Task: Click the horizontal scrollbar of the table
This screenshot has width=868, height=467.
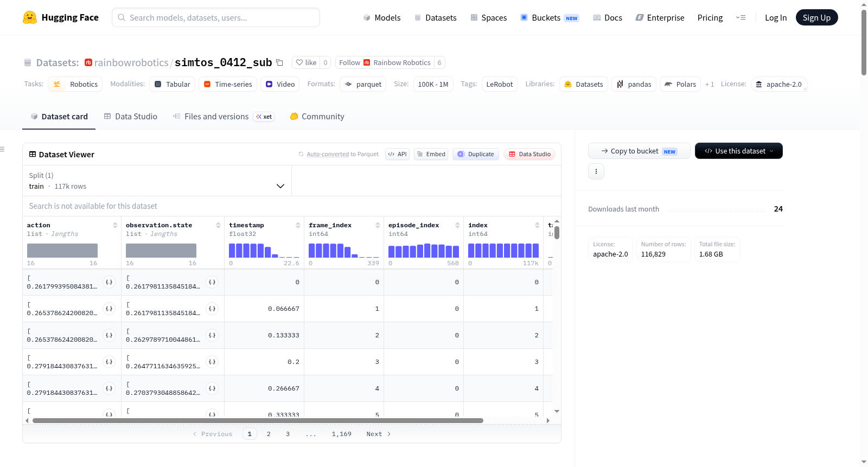Action: pyautogui.click(x=258, y=420)
